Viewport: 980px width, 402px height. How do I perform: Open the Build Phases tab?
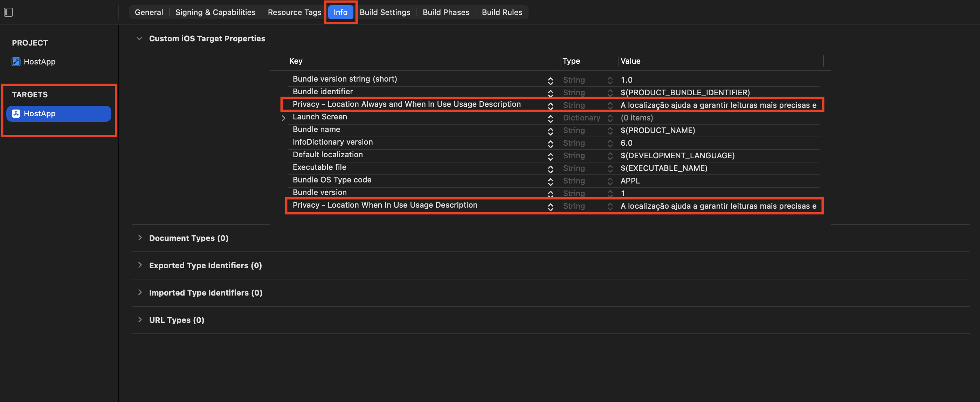click(446, 12)
